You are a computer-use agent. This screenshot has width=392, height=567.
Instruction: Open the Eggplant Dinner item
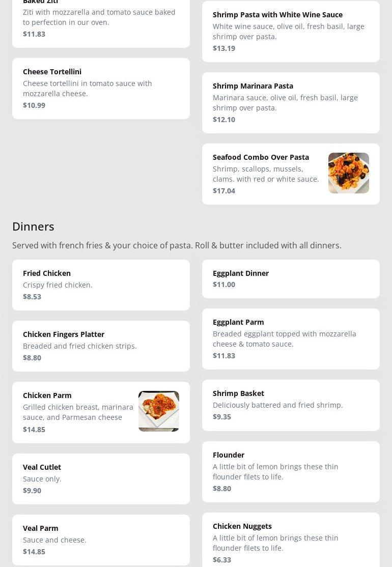291,279
